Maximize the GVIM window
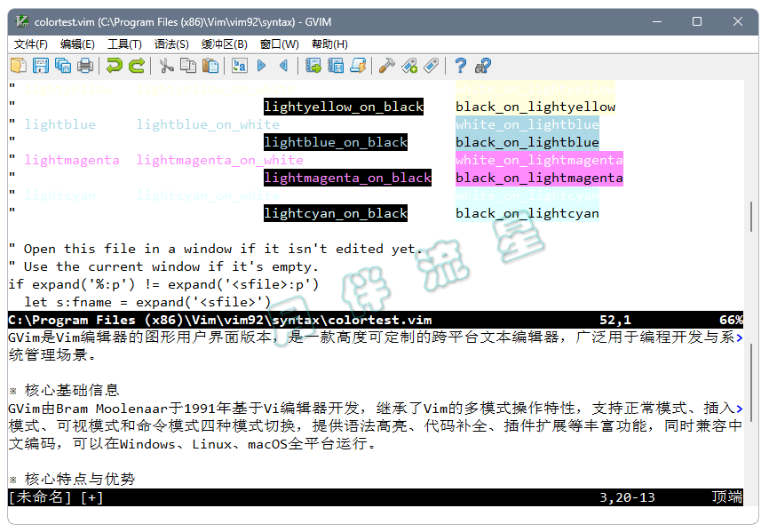This screenshot has height=532, width=769. pos(697,21)
